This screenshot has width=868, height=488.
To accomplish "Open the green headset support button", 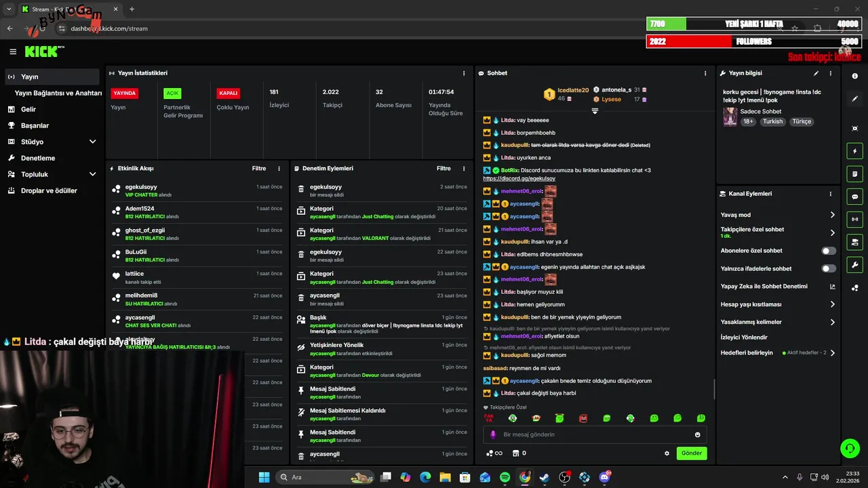I will [x=850, y=448].
